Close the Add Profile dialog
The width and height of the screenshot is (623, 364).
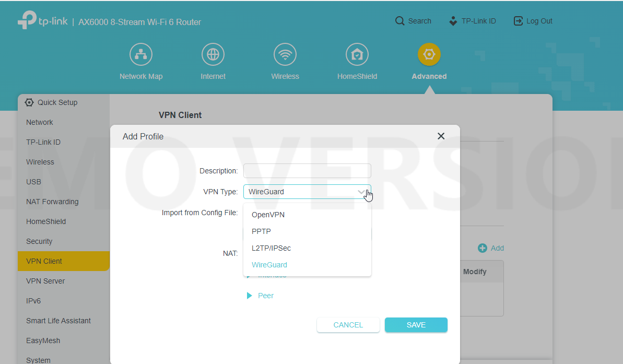click(x=441, y=136)
